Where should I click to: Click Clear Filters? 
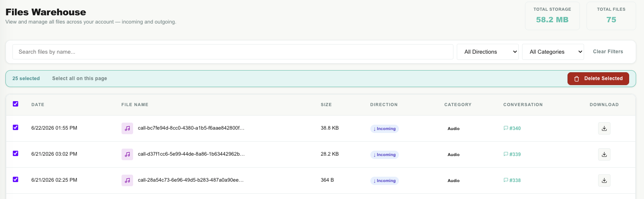tap(608, 52)
